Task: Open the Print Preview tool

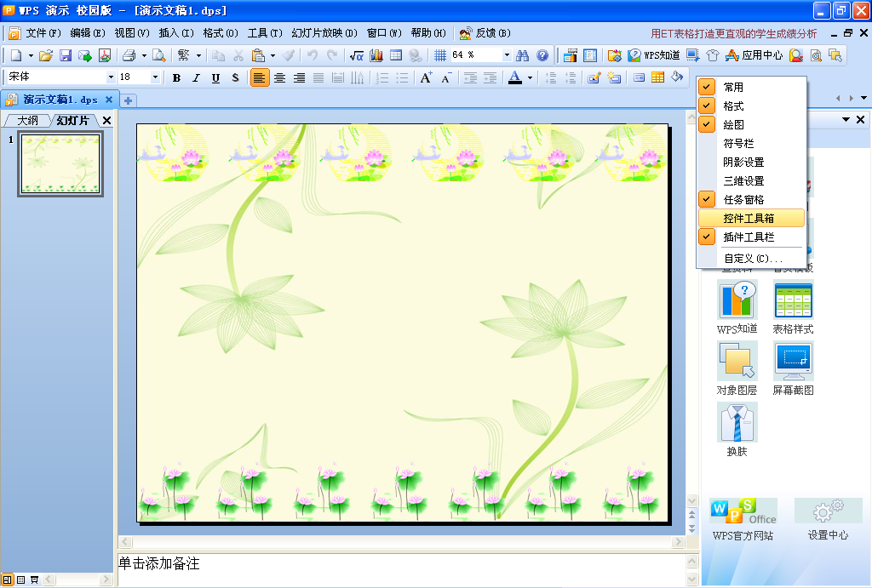Action: 158,55
